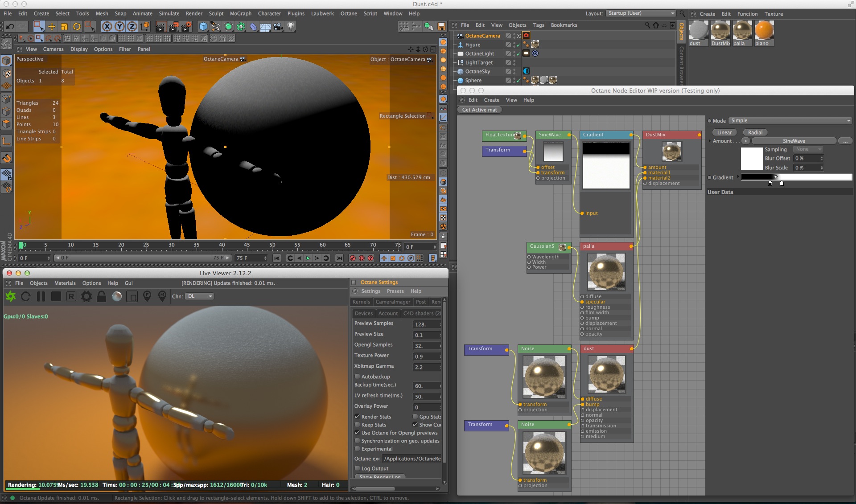
Task: Enable the Log Output checkbox
Action: (357, 468)
